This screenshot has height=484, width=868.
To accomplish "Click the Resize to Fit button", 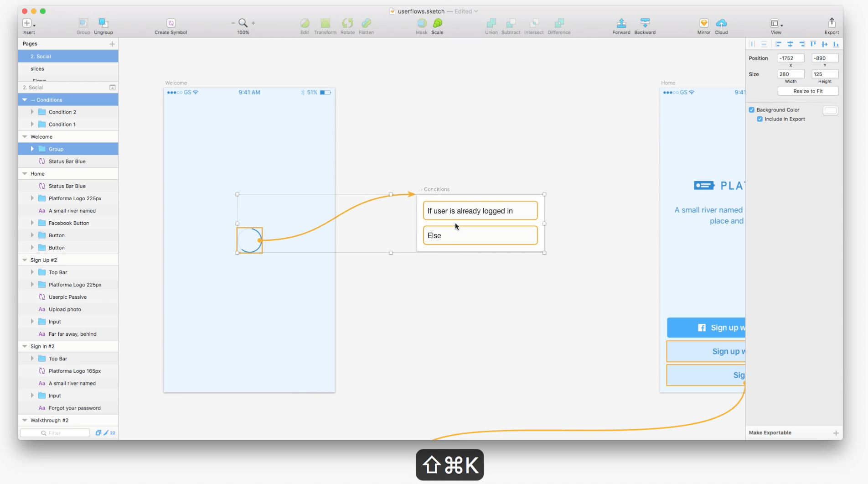I will point(807,91).
